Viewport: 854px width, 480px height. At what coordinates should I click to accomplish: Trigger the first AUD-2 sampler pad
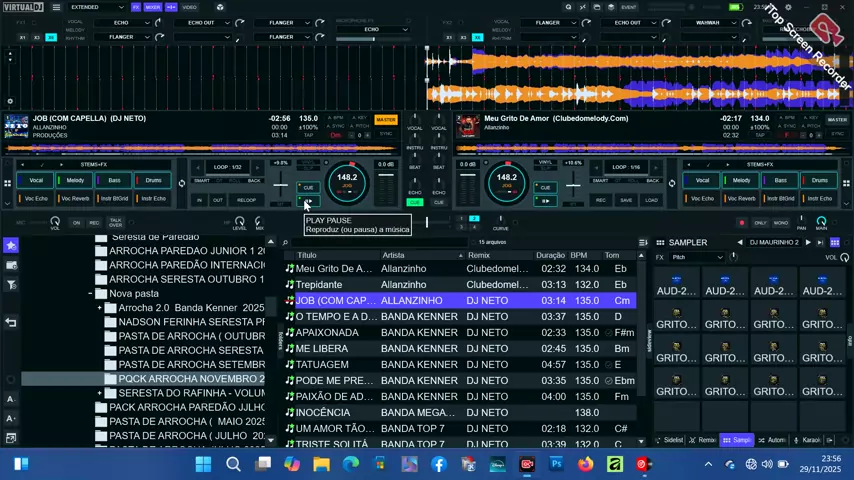[x=677, y=284]
